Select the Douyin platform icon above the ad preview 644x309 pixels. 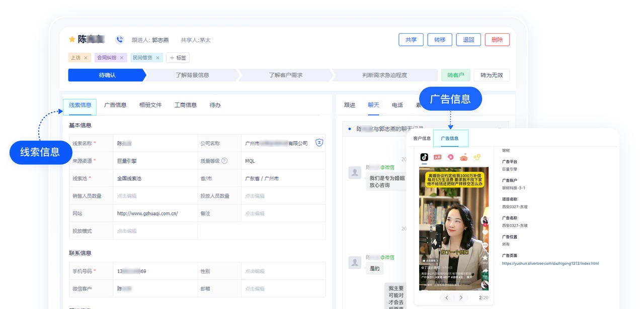coord(424,157)
